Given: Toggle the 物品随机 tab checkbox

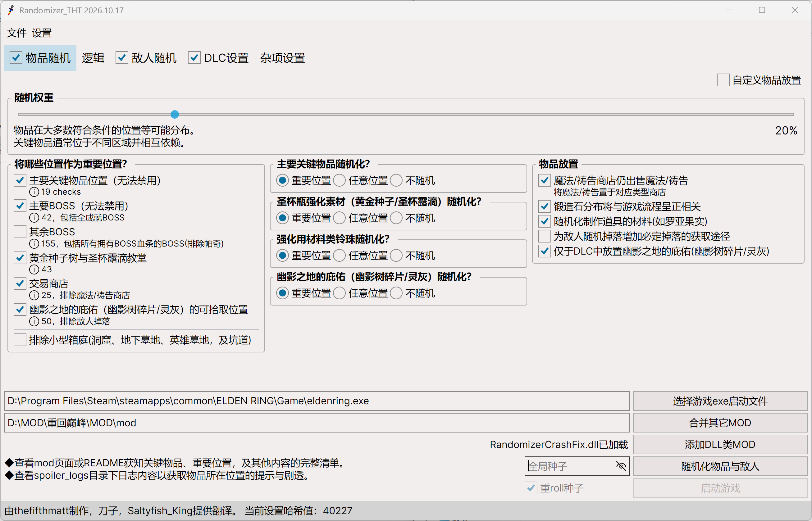Looking at the screenshot, I should (x=16, y=58).
